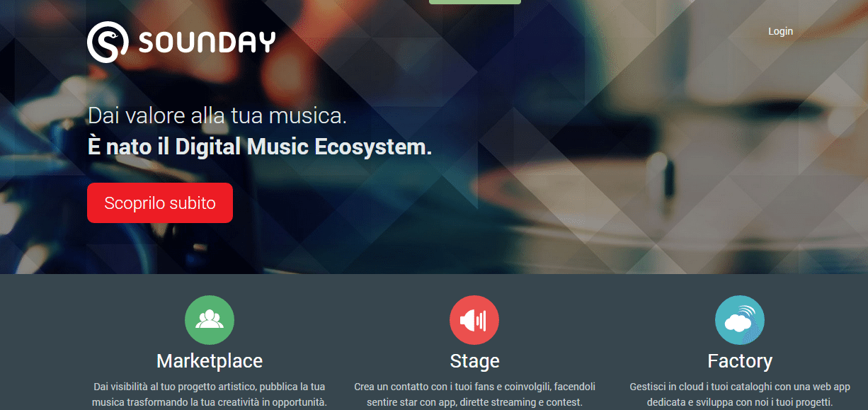Open the Stage heading
Screen dimensions: 868x410
[474, 361]
